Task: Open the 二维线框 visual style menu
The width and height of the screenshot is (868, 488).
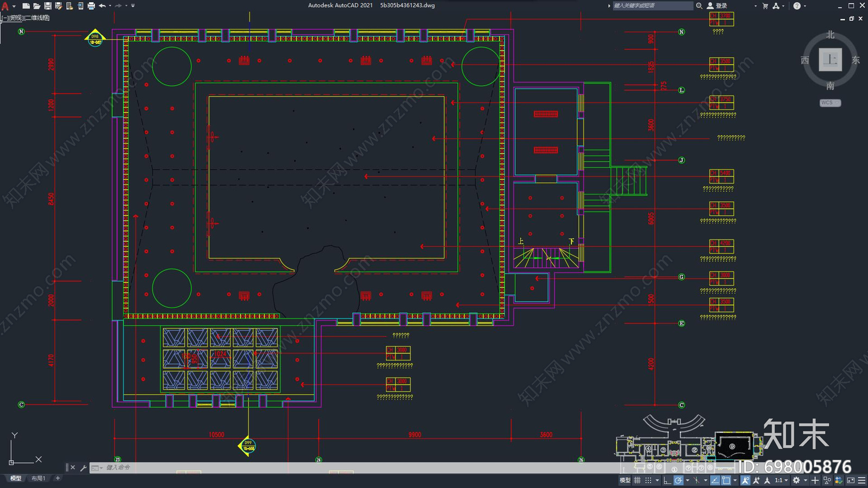Action: tap(37, 18)
